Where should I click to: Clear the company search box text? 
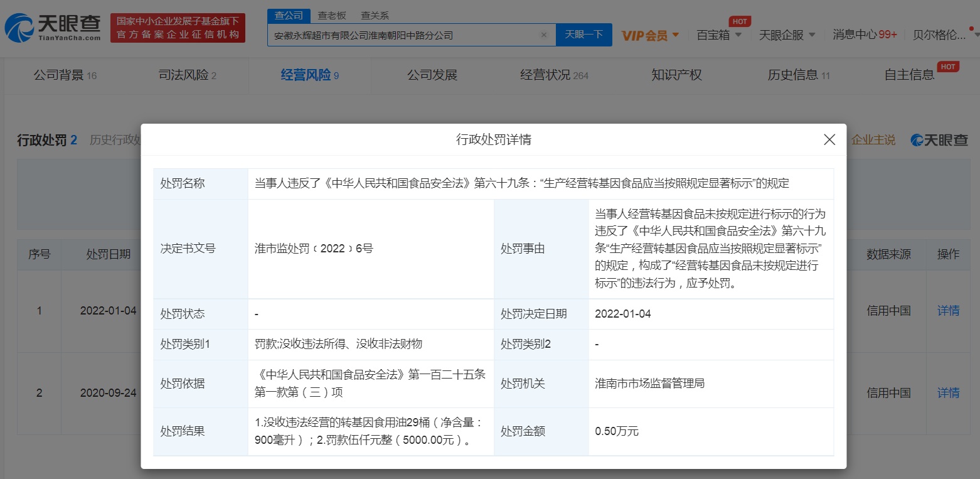point(544,35)
